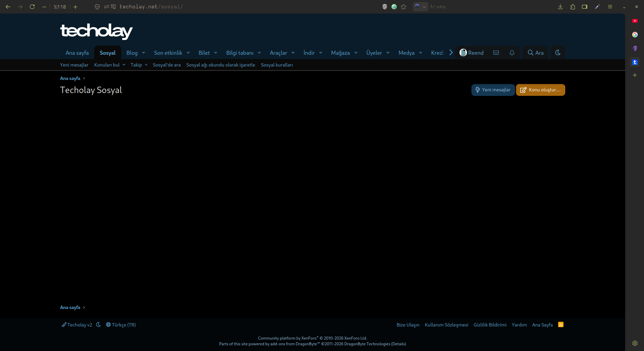This screenshot has width=644, height=351.
Task: Expand the Blog dropdown arrow
Action: 144,53
